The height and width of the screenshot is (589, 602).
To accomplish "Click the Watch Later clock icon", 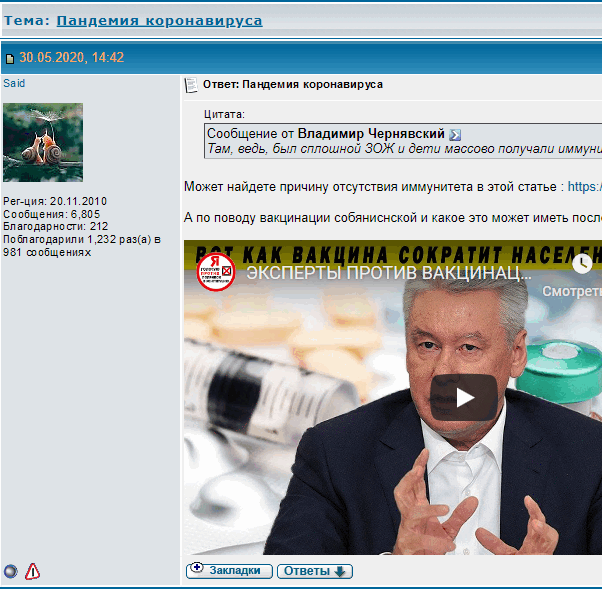I will pyautogui.click(x=582, y=263).
